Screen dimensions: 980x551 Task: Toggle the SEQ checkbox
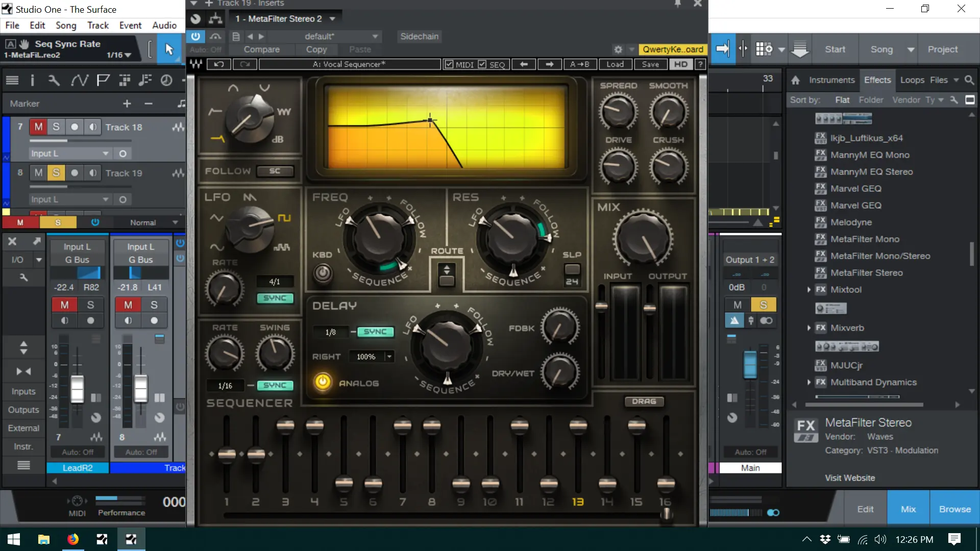tap(482, 64)
